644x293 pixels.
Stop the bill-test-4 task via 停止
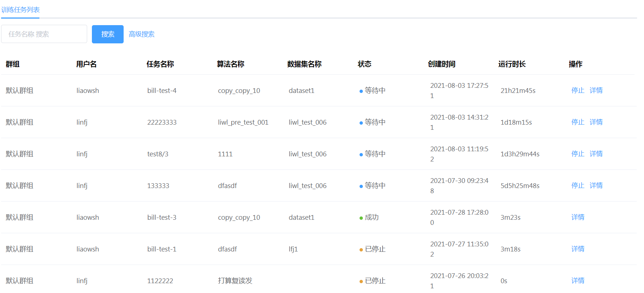click(x=578, y=90)
